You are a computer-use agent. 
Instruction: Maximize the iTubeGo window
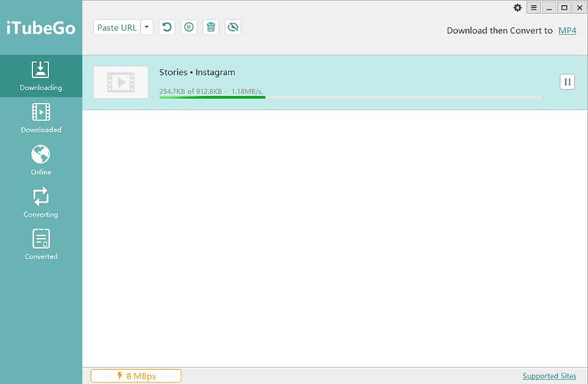(564, 8)
